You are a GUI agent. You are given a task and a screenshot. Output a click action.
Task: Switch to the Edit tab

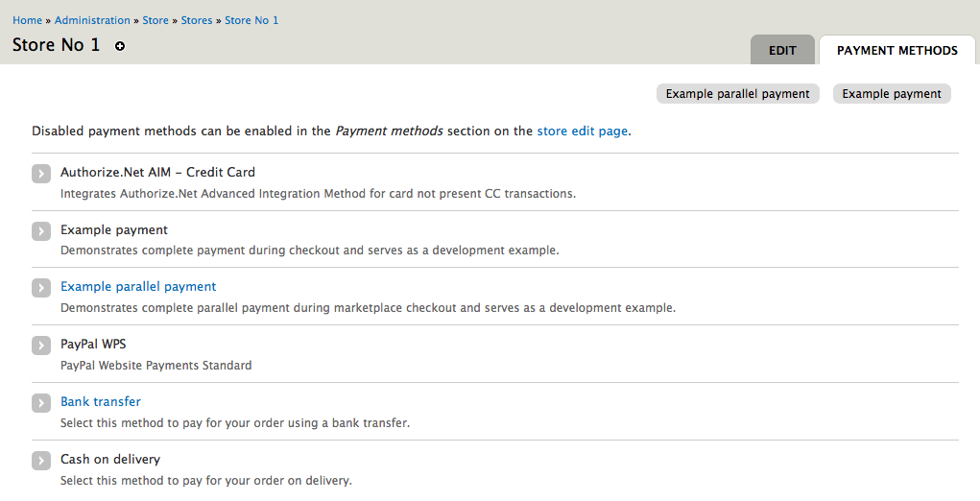tap(782, 50)
